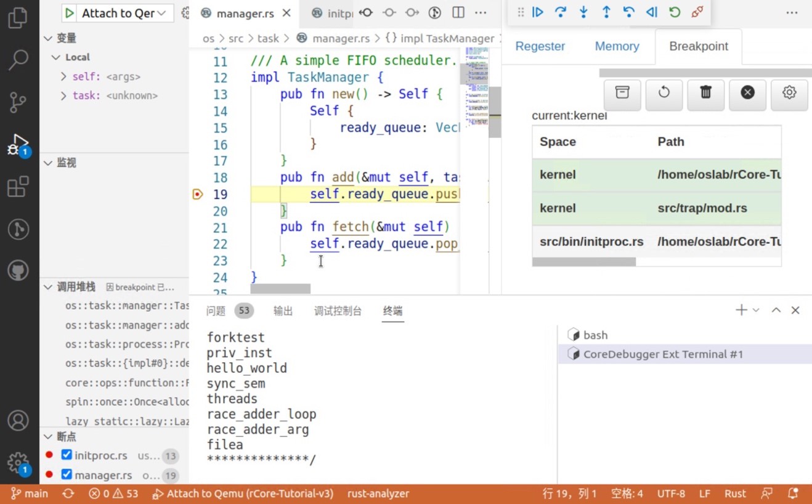812x504 pixels.
Task: Open the GitHub view in activity bar
Action: (x=18, y=270)
